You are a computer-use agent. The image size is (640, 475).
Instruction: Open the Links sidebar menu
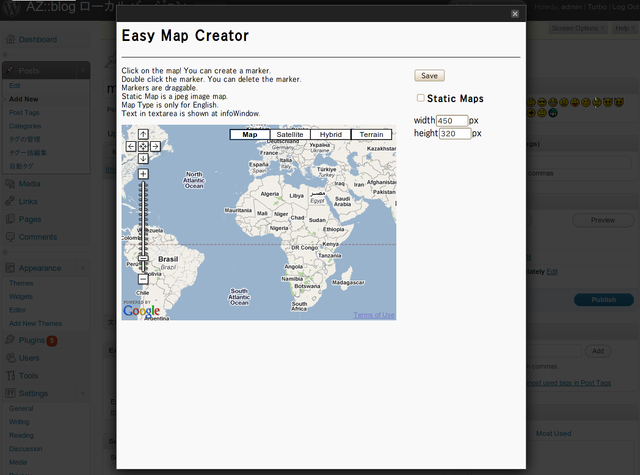[x=28, y=202]
